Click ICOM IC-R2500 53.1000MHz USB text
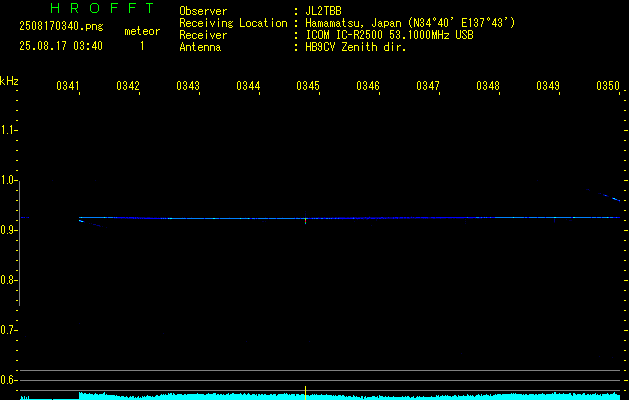 389,35
